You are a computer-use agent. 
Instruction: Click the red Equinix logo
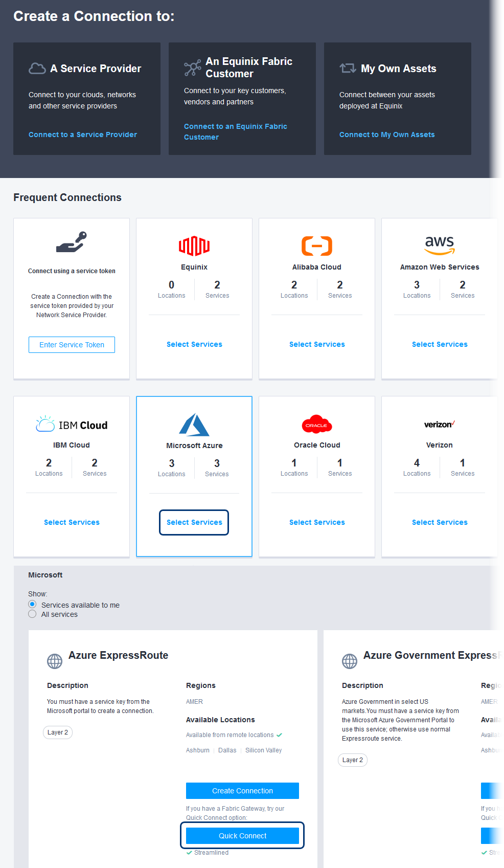coord(194,246)
